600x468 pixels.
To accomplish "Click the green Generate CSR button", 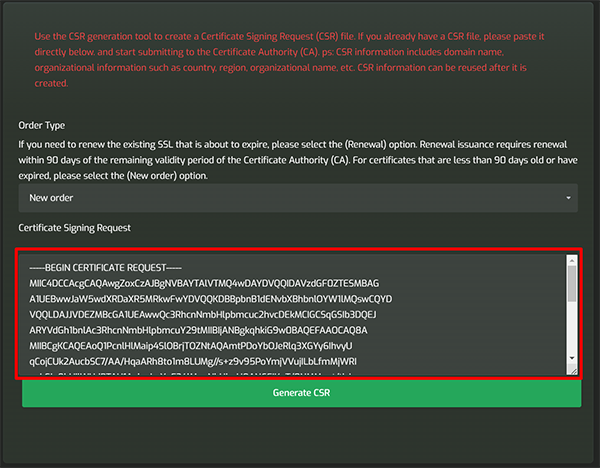I will pos(302,393).
